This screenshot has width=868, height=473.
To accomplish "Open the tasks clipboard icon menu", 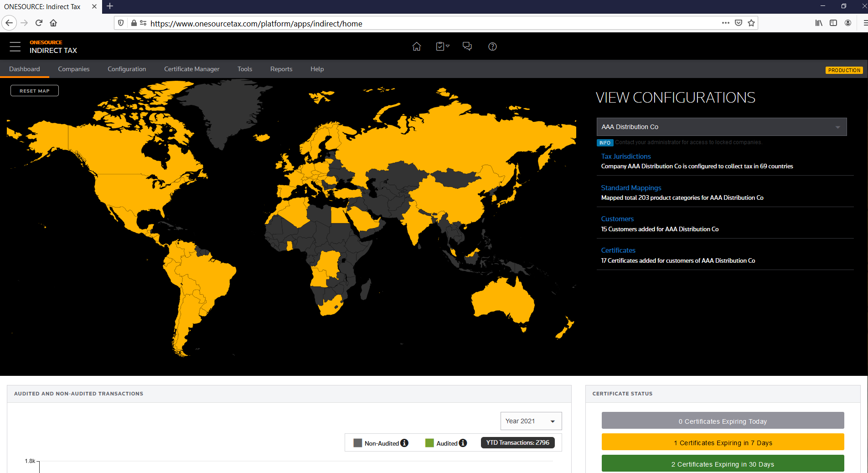I will pyautogui.click(x=442, y=47).
